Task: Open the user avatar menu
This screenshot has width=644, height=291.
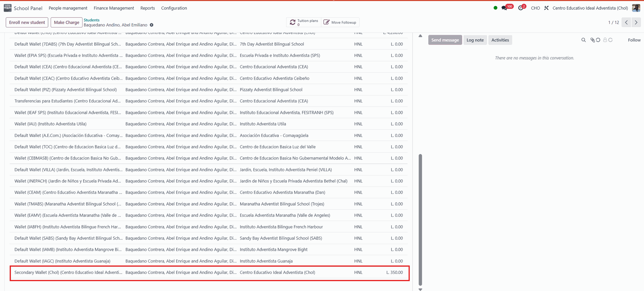Action: pyautogui.click(x=636, y=8)
